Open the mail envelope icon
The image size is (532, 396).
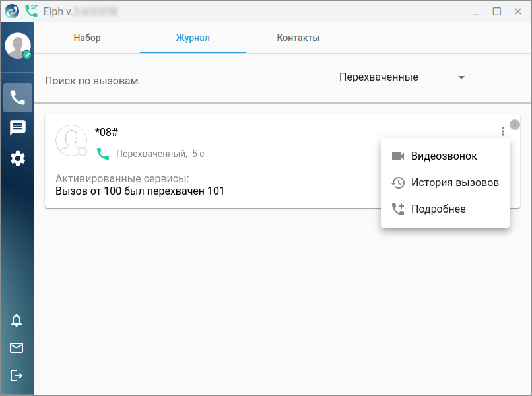pyautogui.click(x=17, y=348)
